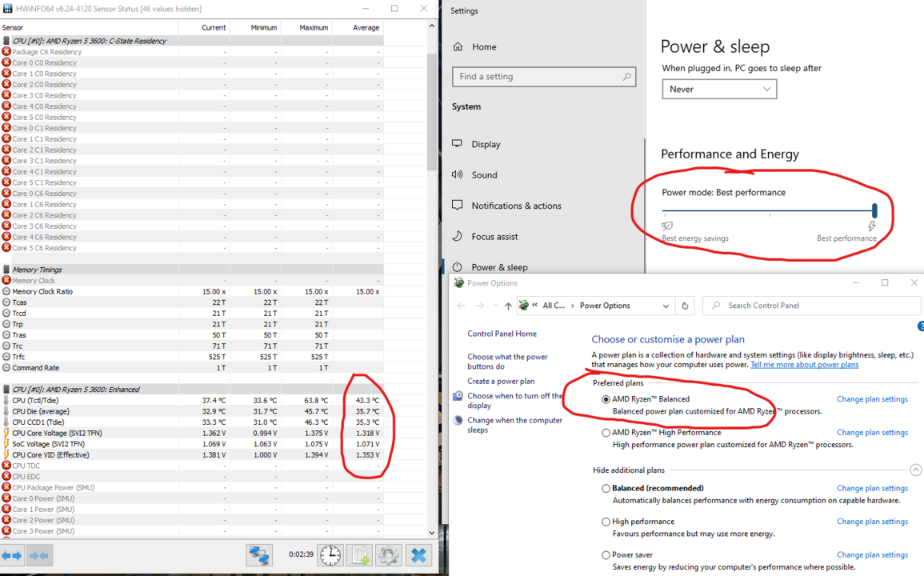The height and width of the screenshot is (576, 924).
Task: Open the sleep after 'Never' dropdown
Action: coord(719,89)
